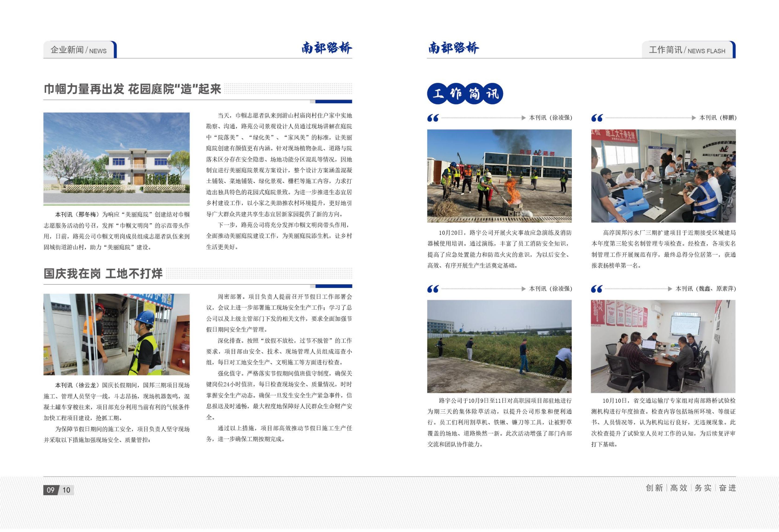Click the 工作简讯 / NEWS FLASH section tab

688,50
